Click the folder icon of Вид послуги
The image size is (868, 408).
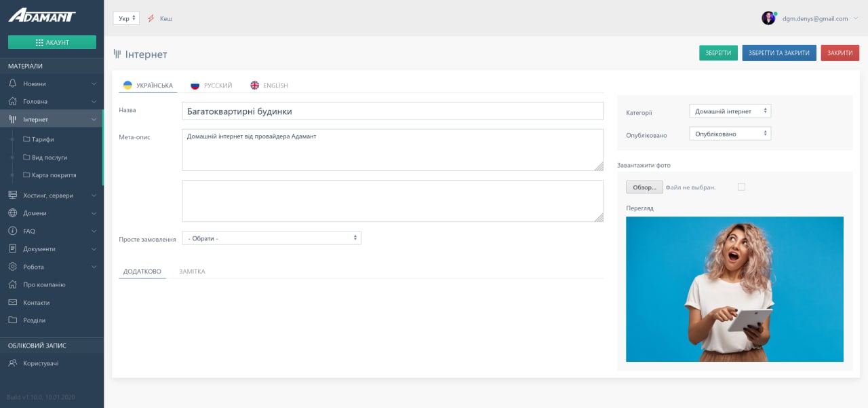[26, 157]
